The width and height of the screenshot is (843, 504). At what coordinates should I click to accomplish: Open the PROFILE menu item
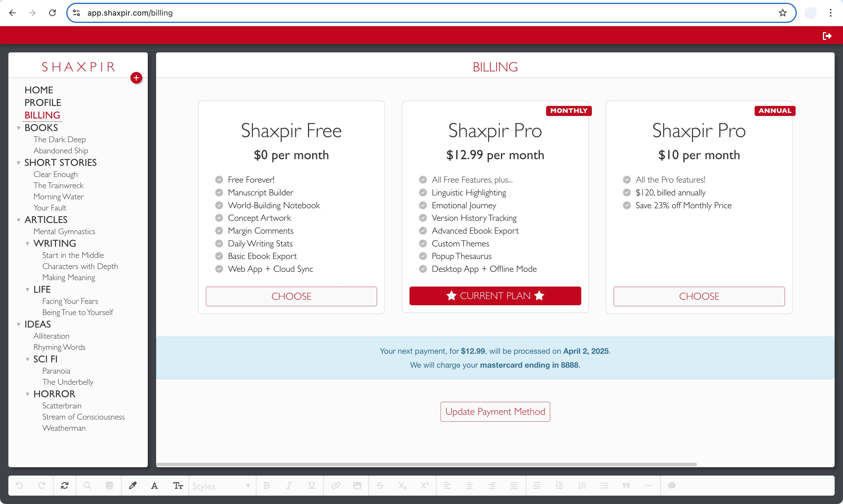point(43,103)
